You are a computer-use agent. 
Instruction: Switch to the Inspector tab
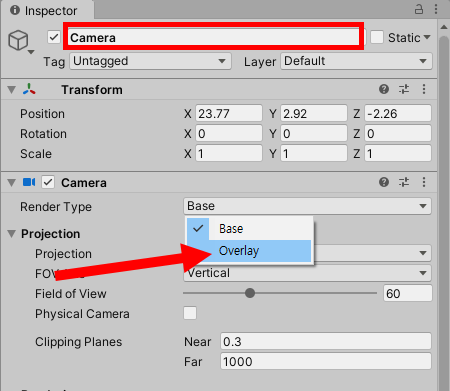click(x=47, y=10)
